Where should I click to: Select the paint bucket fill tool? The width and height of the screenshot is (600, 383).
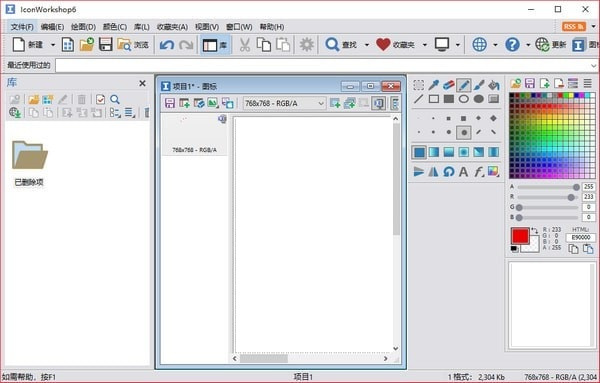coord(494,85)
